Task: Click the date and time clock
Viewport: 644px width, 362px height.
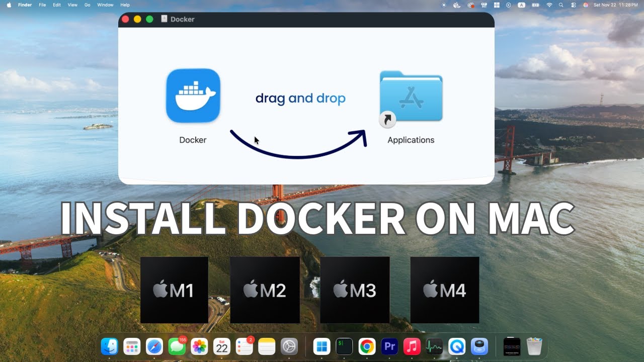Action: 616,5
